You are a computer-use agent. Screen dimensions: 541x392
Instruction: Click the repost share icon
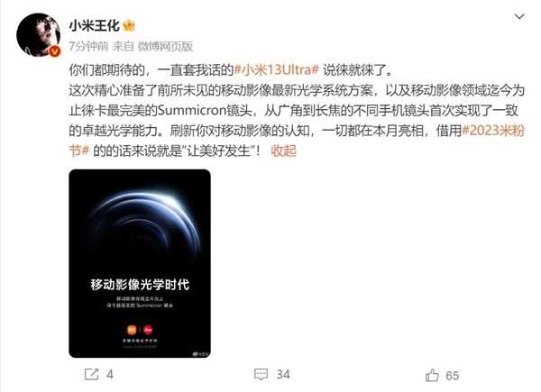coord(91,374)
